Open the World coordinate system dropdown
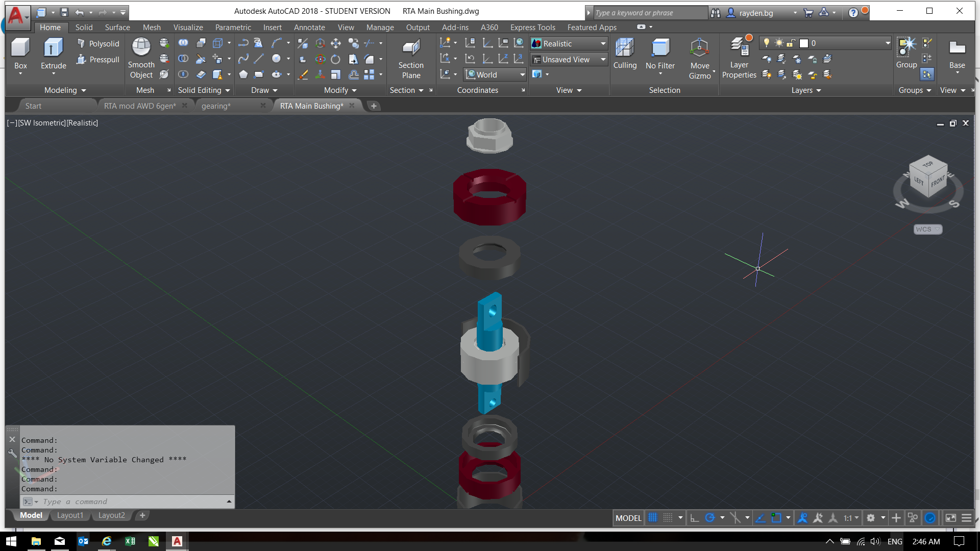Image resolution: width=980 pixels, height=551 pixels. click(x=522, y=75)
